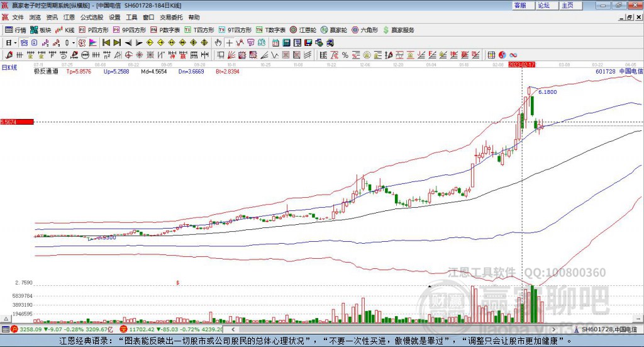Step chart left with black left arrow

click(x=128, y=43)
